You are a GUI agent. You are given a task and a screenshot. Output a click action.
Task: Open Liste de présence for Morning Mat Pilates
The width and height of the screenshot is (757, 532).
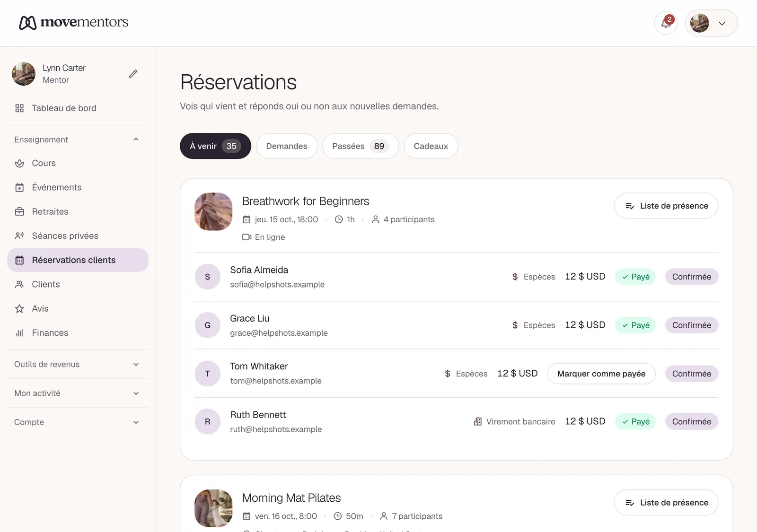pyautogui.click(x=666, y=503)
